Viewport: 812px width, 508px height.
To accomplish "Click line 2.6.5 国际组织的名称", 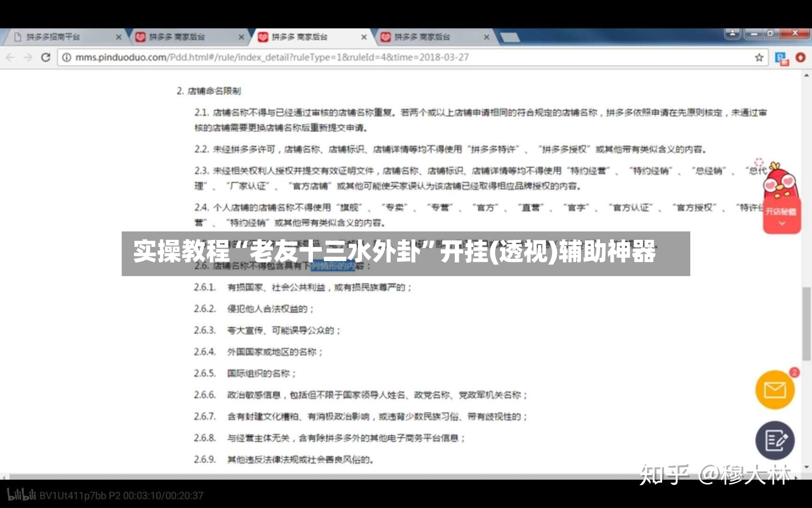I will [x=245, y=373].
